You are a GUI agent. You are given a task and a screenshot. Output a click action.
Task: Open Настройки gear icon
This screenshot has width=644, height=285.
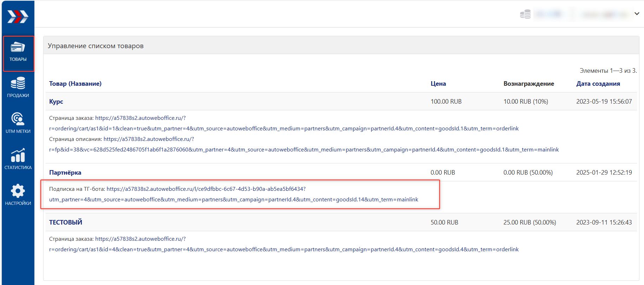coord(18,191)
